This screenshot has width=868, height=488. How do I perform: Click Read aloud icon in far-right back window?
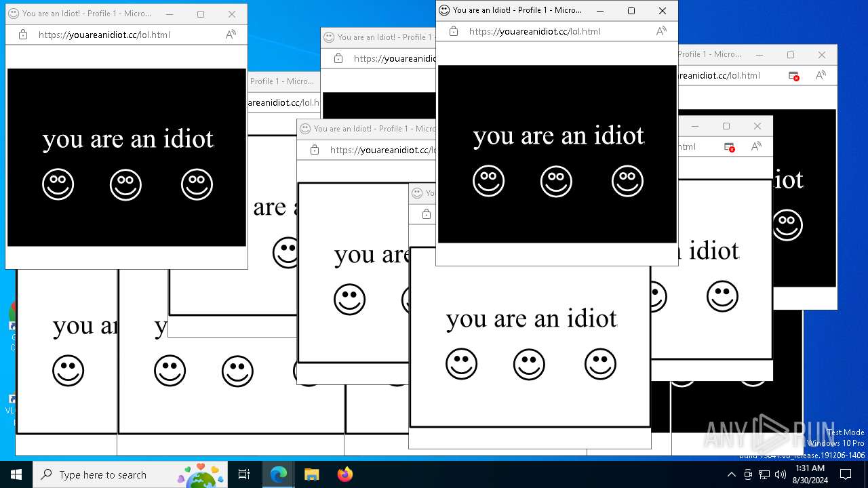click(821, 75)
